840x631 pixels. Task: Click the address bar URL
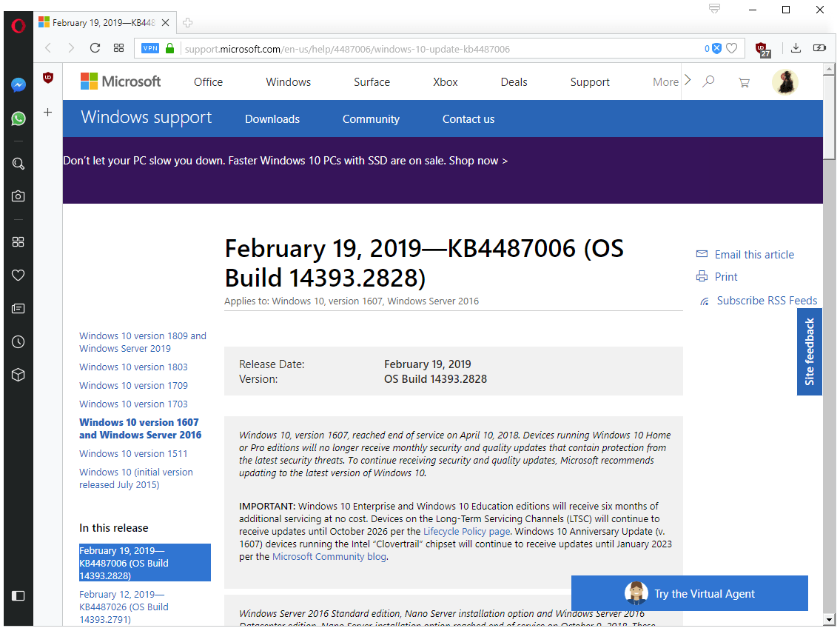[x=347, y=50]
